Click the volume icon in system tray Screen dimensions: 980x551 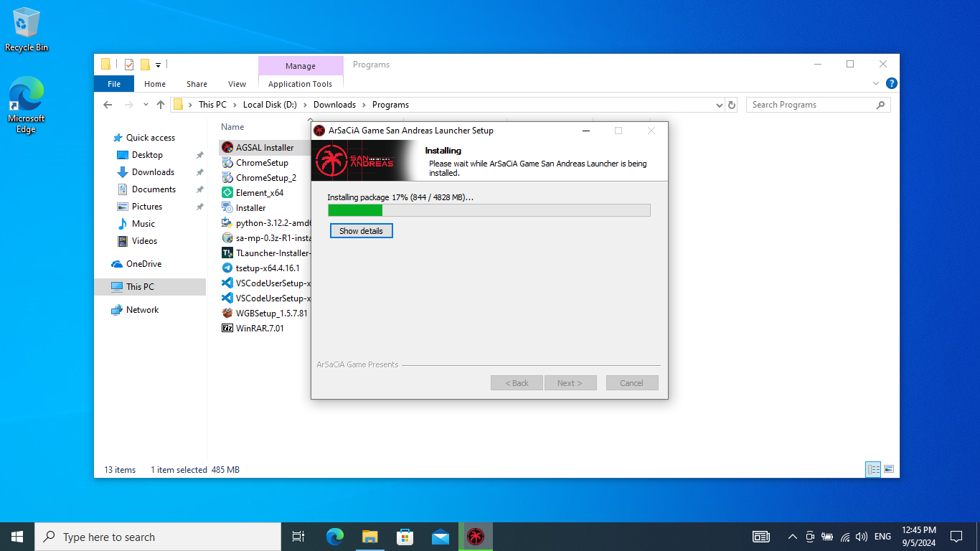point(862,536)
